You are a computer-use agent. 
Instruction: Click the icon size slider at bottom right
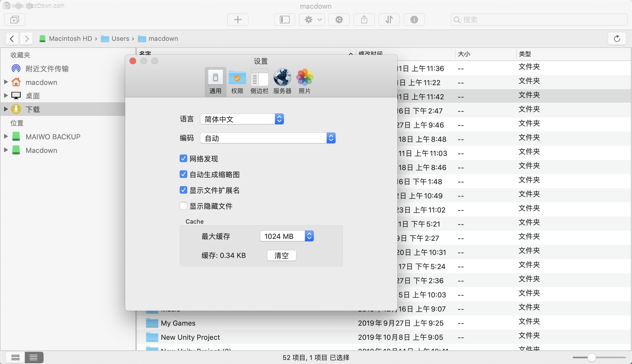coord(599,357)
